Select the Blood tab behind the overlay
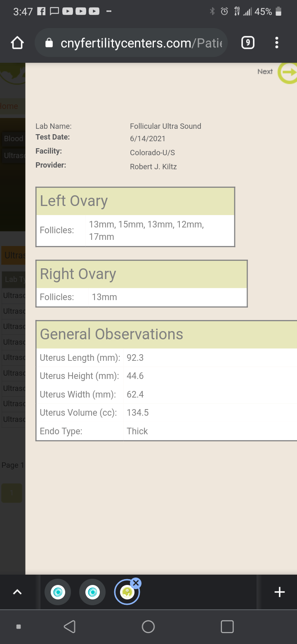297x644 pixels. point(13,139)
